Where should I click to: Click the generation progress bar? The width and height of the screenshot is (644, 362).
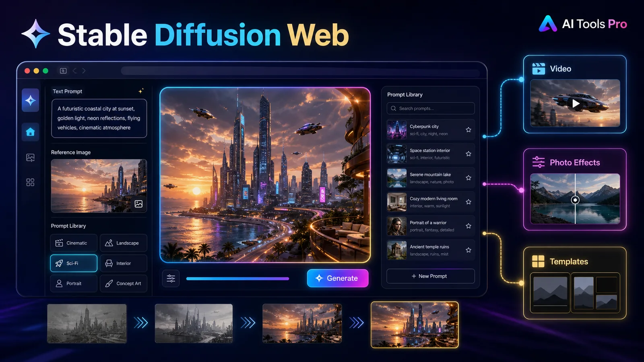pyautogui.click(x=237, y=278)
